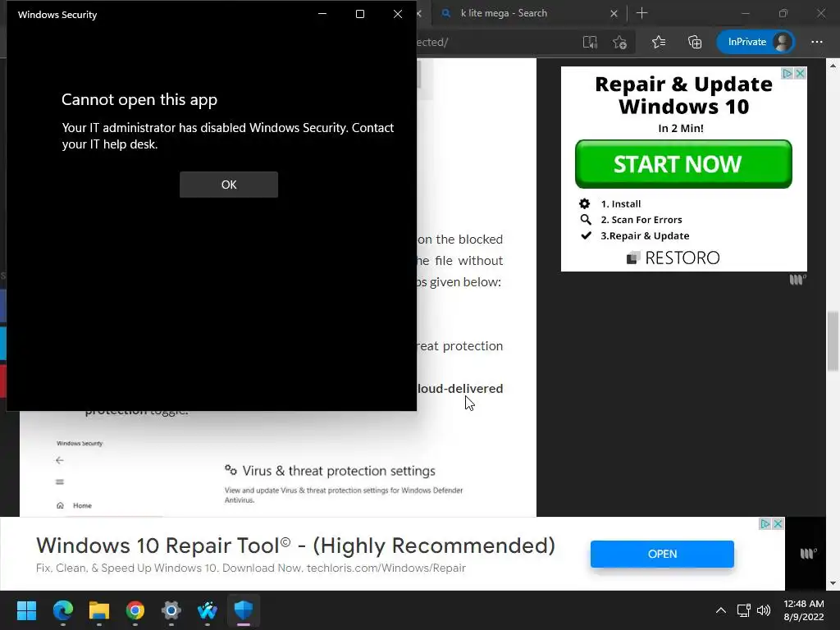Image resolution: width=840 pixels, height=630 pixels.
Task: Click scrollbar down arrow in browser
Action: pos(833,583)
